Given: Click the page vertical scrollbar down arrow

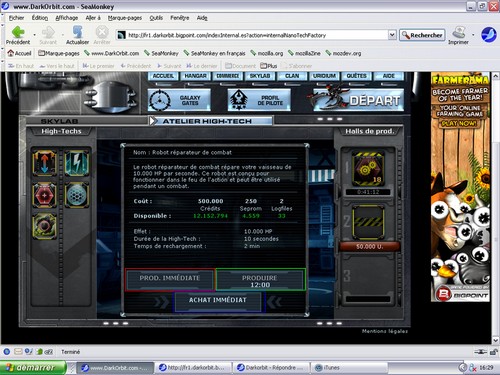Looking at the screenshot, I should tap(495, 340).
